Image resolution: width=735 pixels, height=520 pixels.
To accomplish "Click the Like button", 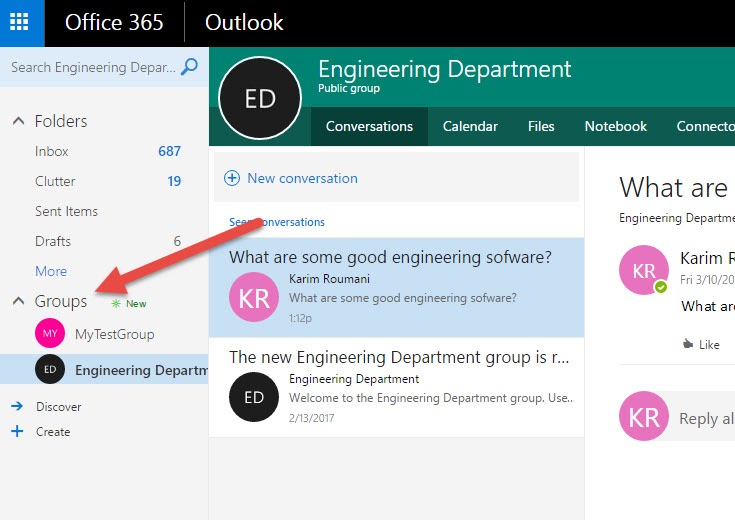I will click(701, 345).
